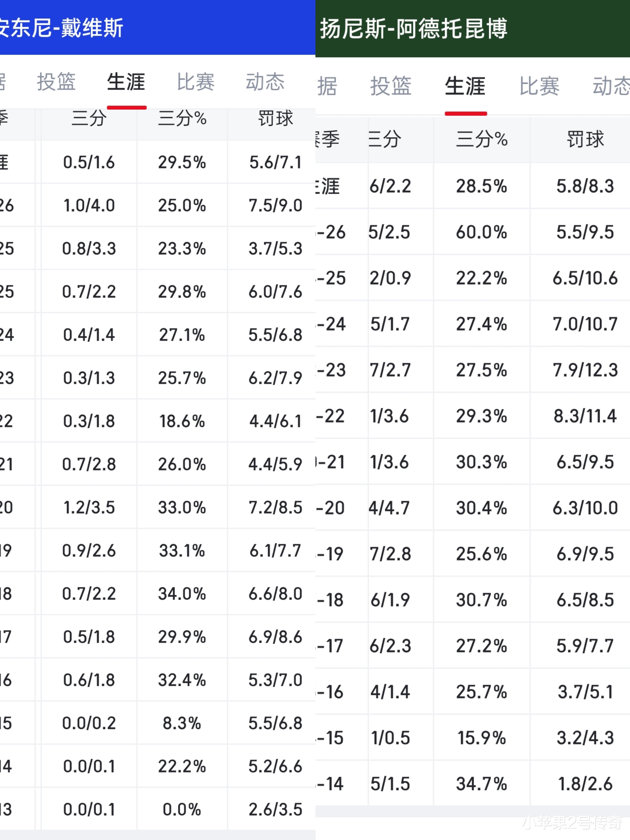Viewport: 630px width, 840px height.
Task: Click 三分% column header in 扬尼斯-阿德托昆博 table
Action: pos(482,139)
